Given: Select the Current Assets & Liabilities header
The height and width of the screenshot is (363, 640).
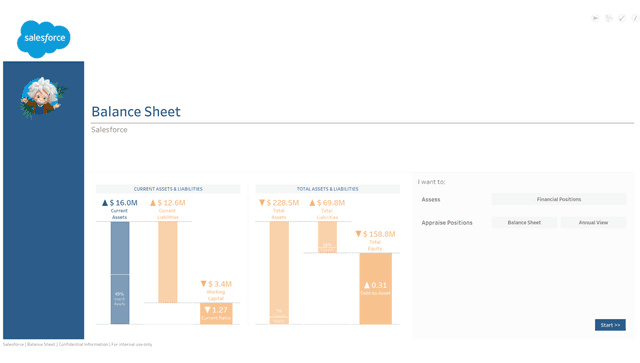Looking at the screenshot, I should 168,189.
